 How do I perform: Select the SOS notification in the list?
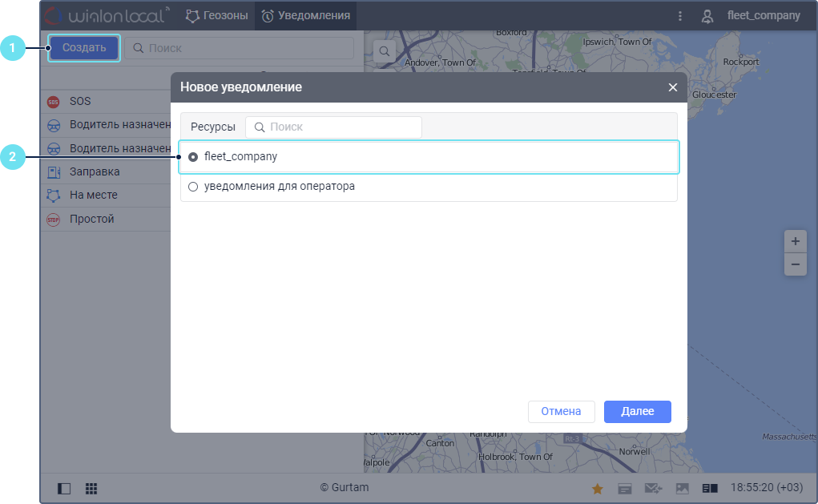(80, 102)
